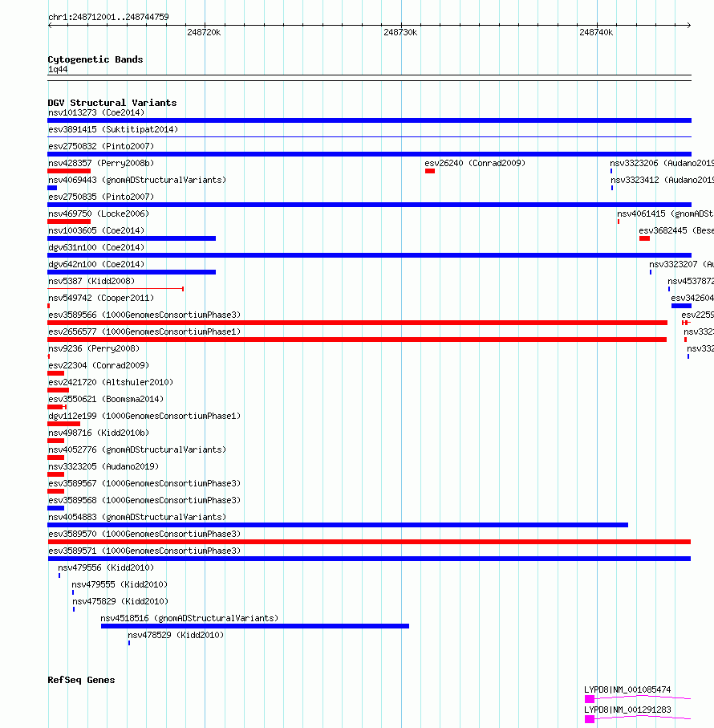Click esv2656577 (1000GenomesConsortiumPhase1) label
Viewport: 714px width, 728px height.
pos(144,332)
